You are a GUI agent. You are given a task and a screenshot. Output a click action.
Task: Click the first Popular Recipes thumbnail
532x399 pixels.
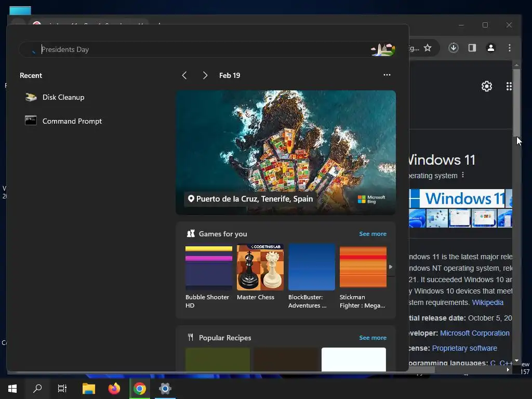point(218,360)
